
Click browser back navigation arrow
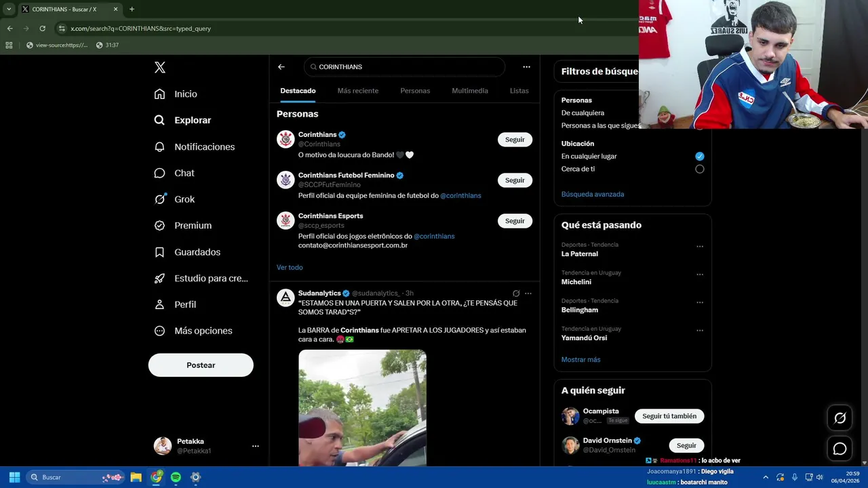9,28
